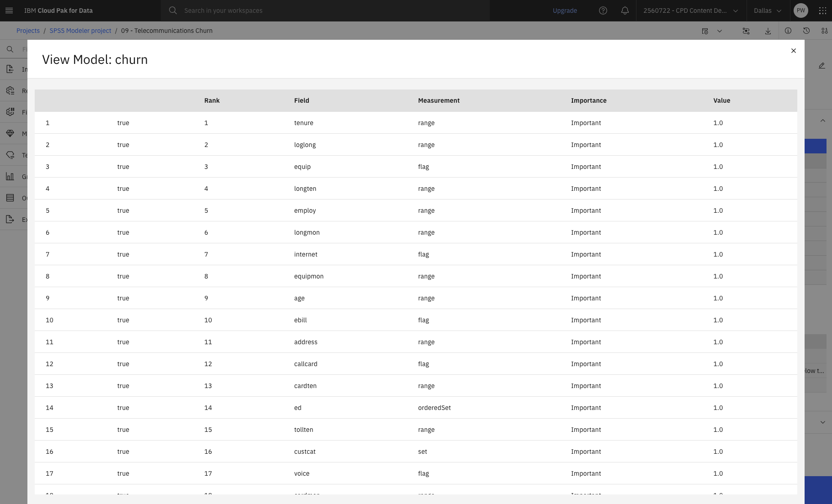Open the hamburger navigation menu
This screenshot has height=504, width=832.
click(9, 10)
